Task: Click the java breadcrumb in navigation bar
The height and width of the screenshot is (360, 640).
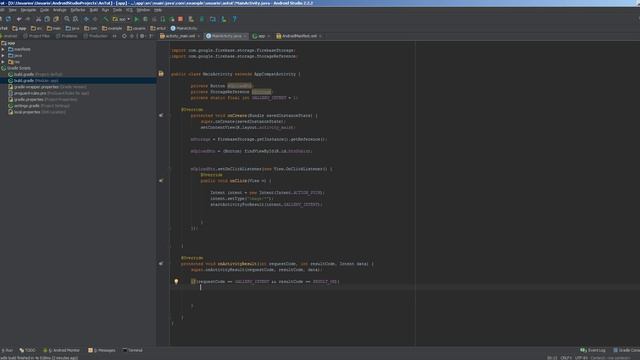Action: 73,28
